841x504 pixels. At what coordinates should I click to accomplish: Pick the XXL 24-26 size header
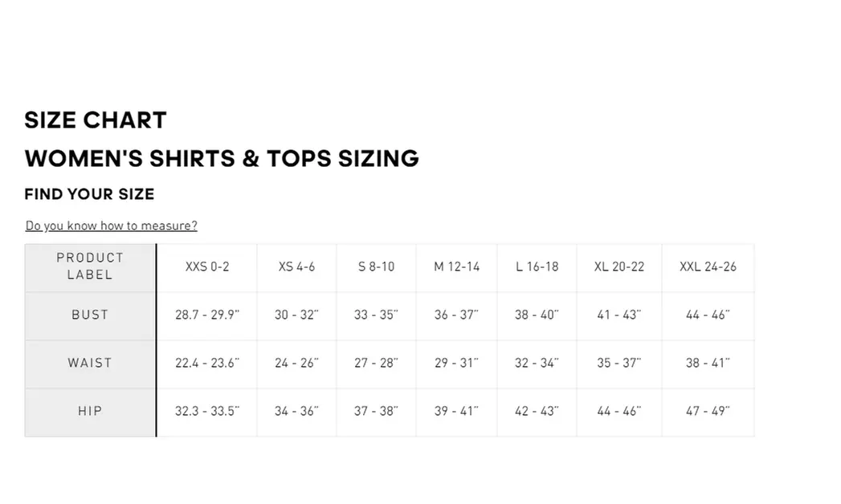click(708, 266)
